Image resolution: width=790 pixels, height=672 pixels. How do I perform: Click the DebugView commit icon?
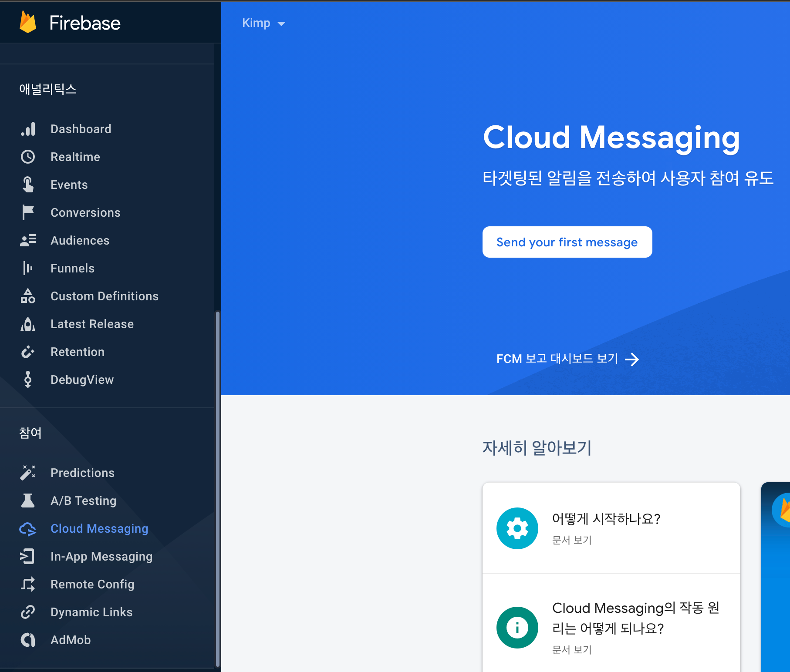(28, 380)
